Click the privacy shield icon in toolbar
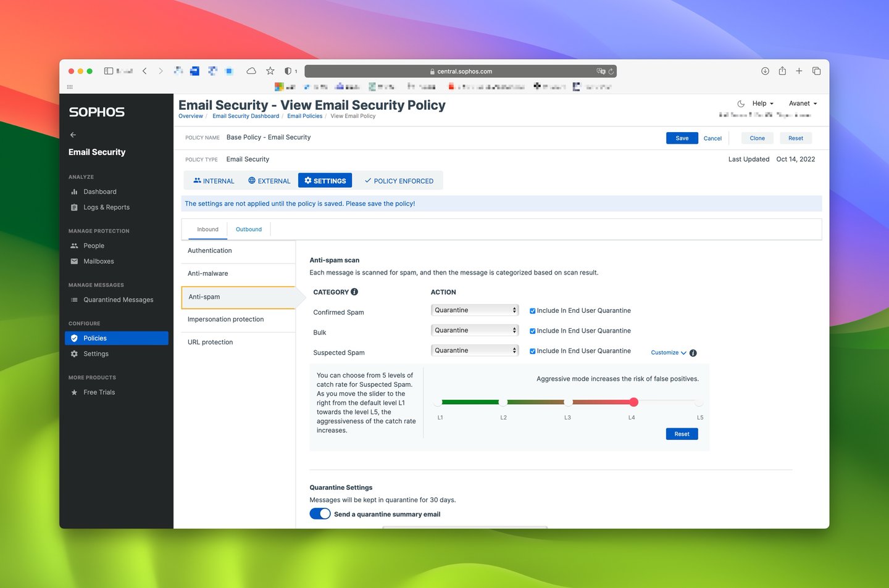The width and height of the screenshot is (889, 588). 288,71
